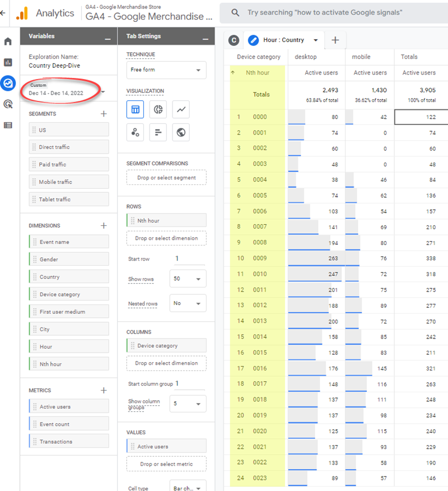Select the Mobile traffic segment

(69, 182)
